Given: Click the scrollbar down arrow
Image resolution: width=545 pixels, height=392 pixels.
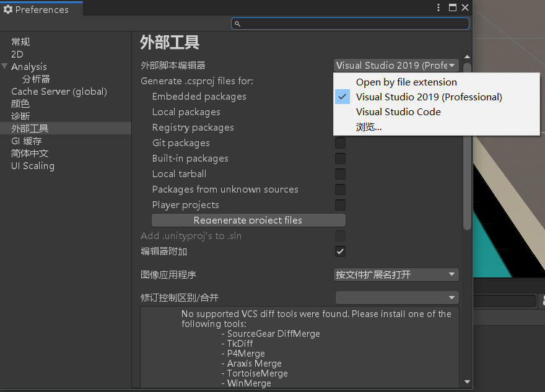Looking at the screenshot, I should pos(467,381).
